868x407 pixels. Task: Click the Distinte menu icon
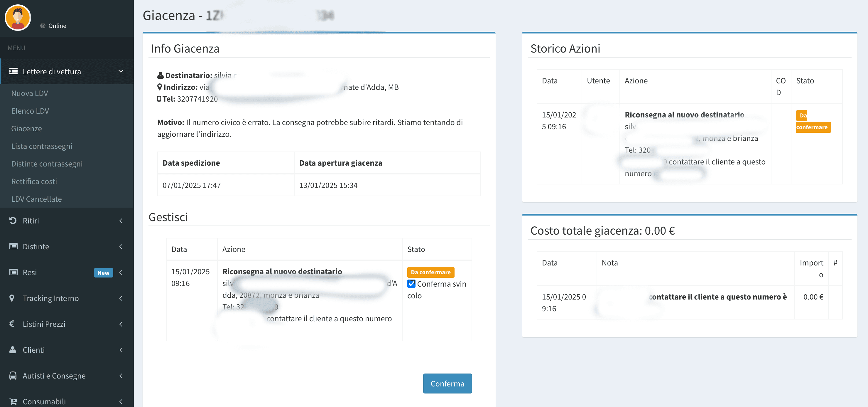(13, 246)
